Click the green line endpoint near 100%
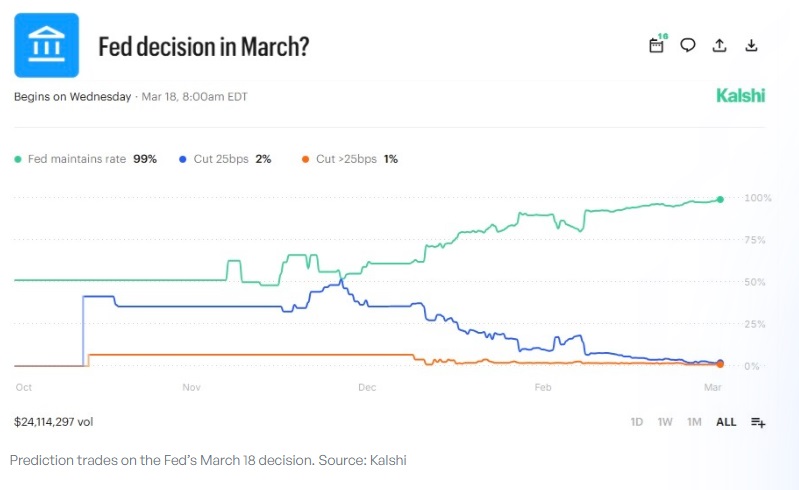 coord(720,199)
